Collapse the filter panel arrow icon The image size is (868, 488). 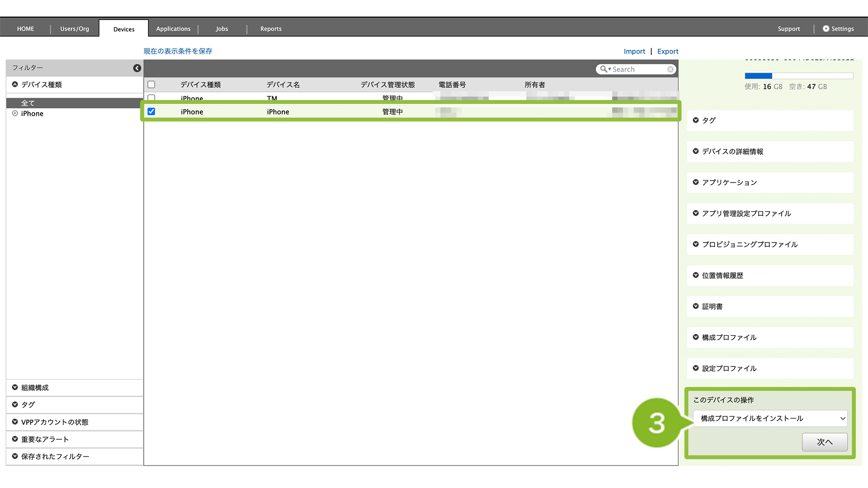[137, 68]
